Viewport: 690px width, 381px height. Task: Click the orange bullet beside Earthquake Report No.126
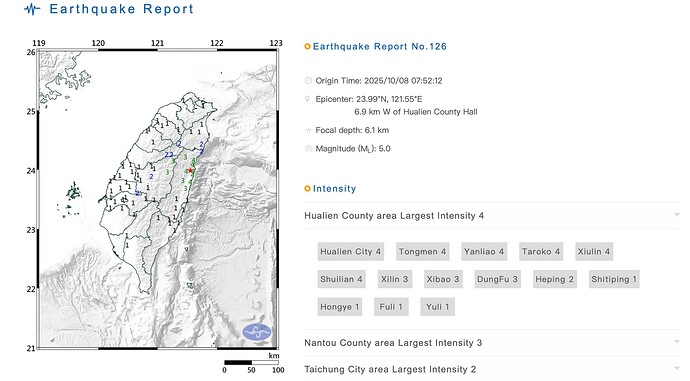click(x=308, y=46)
